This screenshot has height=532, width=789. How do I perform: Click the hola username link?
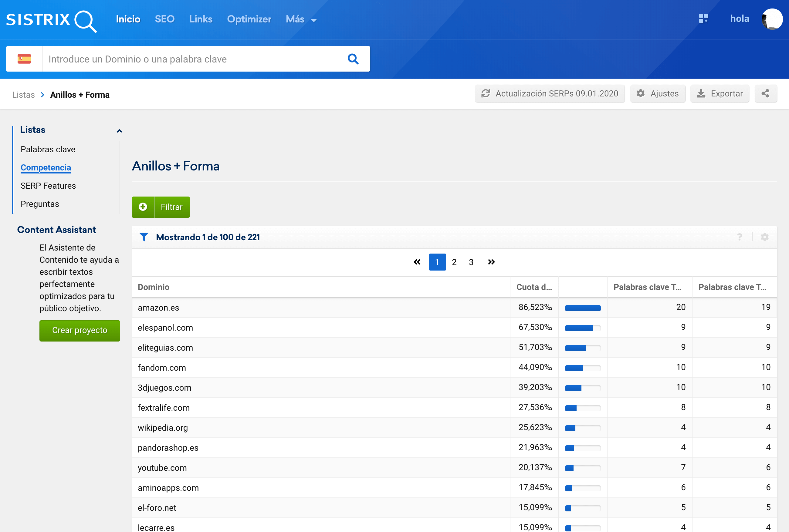pyautogui.click(x=740, y=19)
